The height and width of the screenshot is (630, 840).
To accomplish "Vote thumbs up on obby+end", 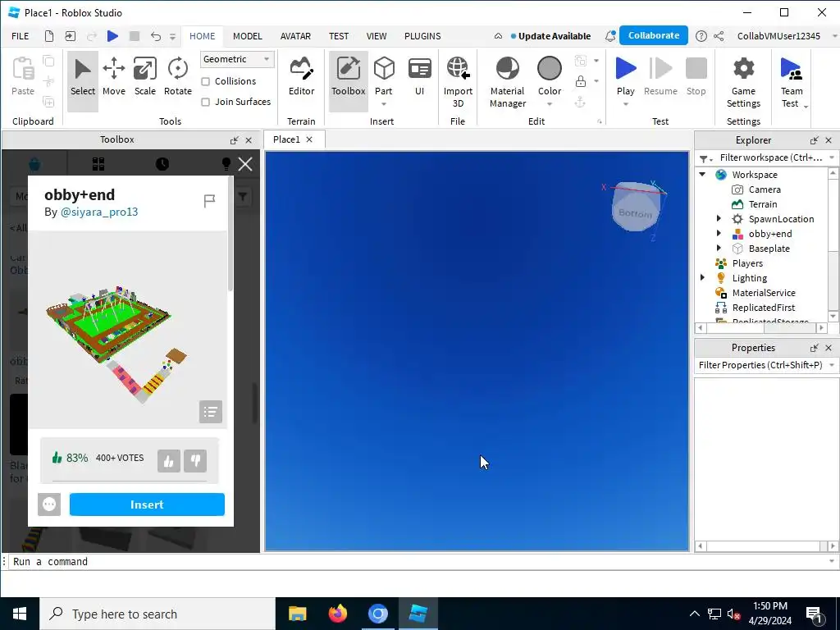I will pyautogui.click(x=169, y=461).
